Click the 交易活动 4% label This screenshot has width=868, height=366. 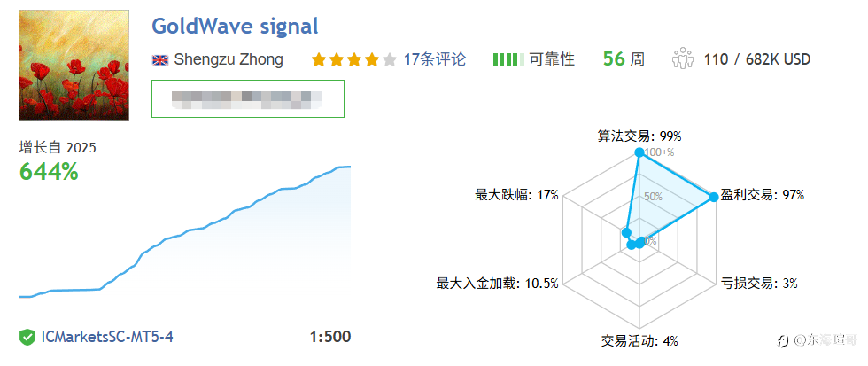point(639,340)
